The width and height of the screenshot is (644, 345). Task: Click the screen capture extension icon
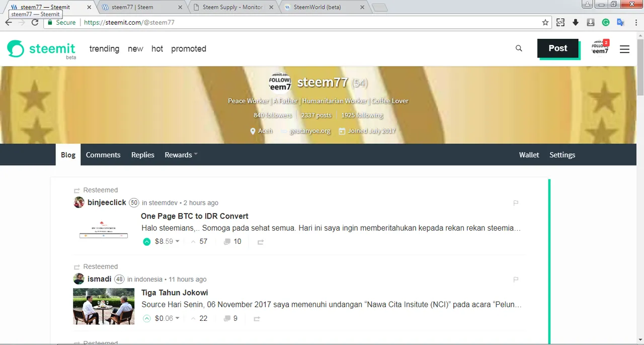coord(560,23)
